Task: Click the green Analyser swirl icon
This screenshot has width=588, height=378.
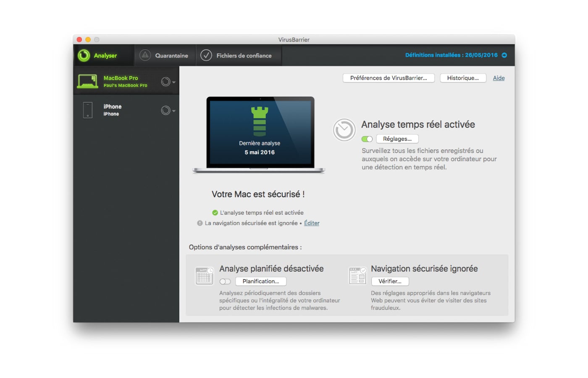Action: pyautogui.click(x=84, y=55)
